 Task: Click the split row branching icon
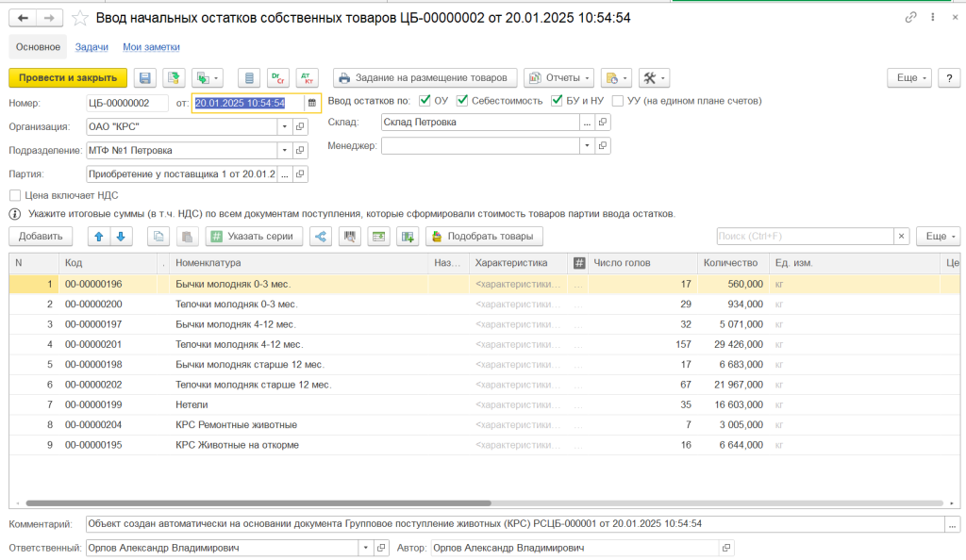coord(321,237)
